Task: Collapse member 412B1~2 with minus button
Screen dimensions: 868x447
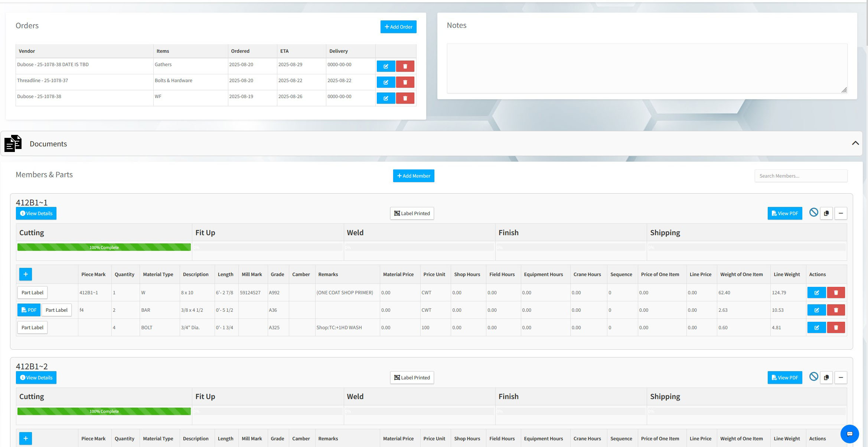Action: click(x=841, y=378)
